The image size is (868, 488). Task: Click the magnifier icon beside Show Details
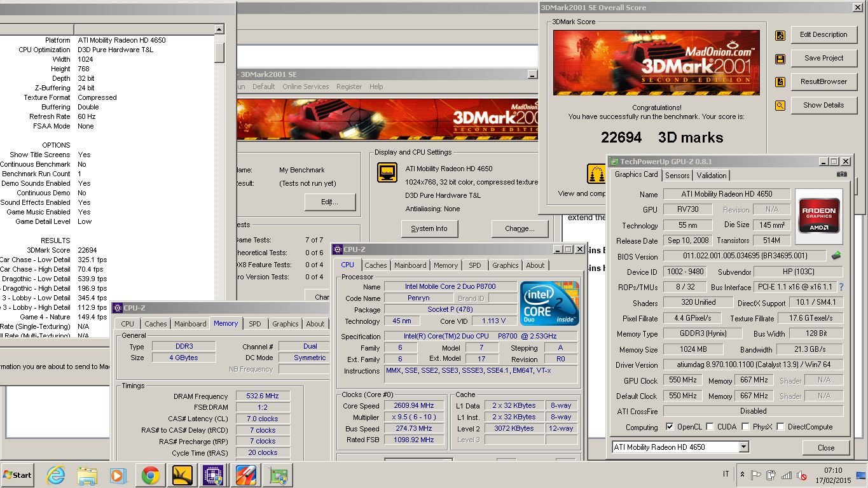click(x=780, y=106)
